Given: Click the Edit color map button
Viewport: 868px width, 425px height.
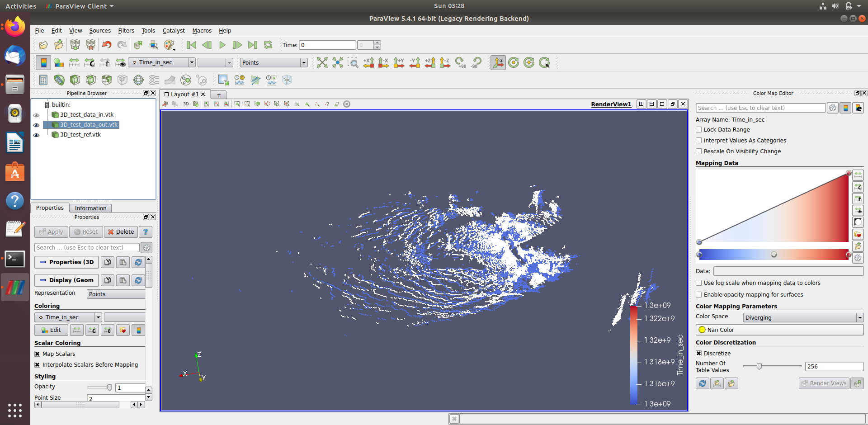Looking at the screenshot, I should tap(51, 330).
